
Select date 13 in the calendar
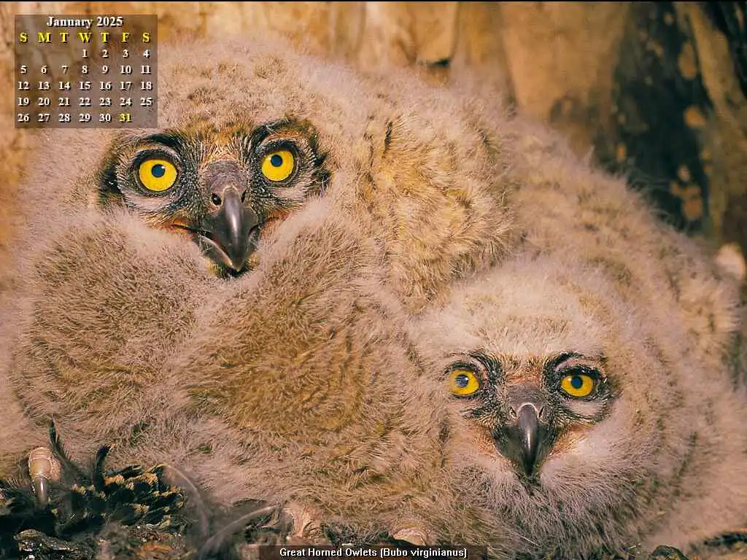[x=44, y=86]
